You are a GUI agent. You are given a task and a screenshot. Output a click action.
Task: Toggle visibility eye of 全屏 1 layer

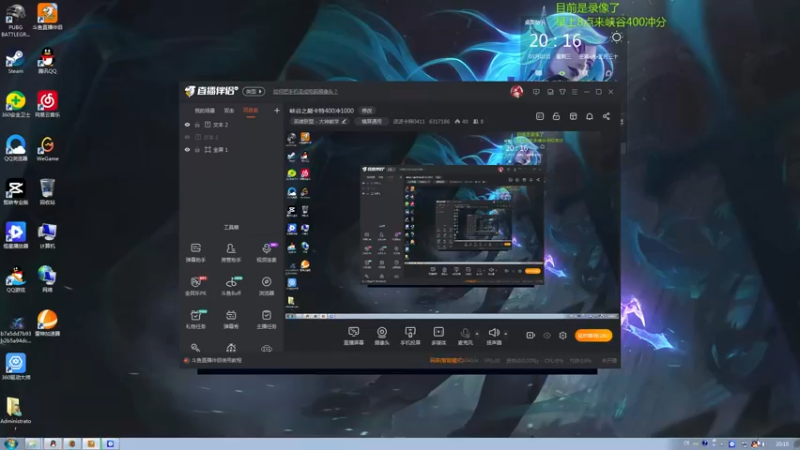pyautogui.click(x=187, y=150)
